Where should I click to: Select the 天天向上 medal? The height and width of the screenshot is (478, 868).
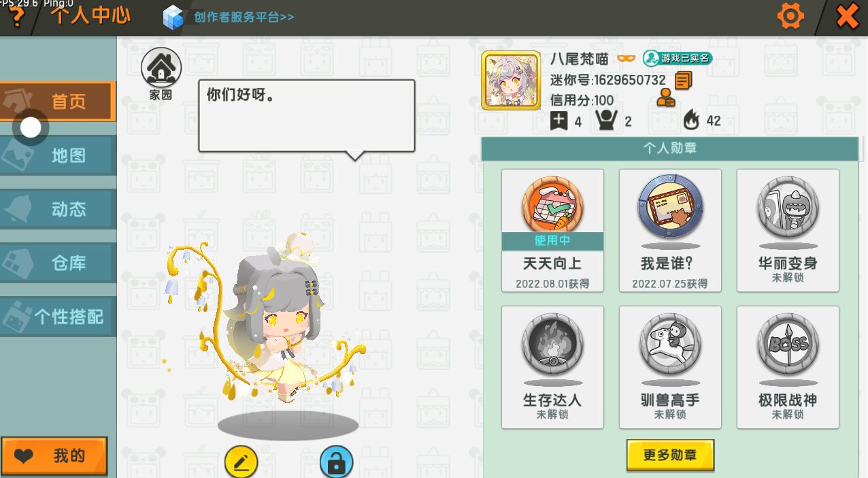click(552, 231)
